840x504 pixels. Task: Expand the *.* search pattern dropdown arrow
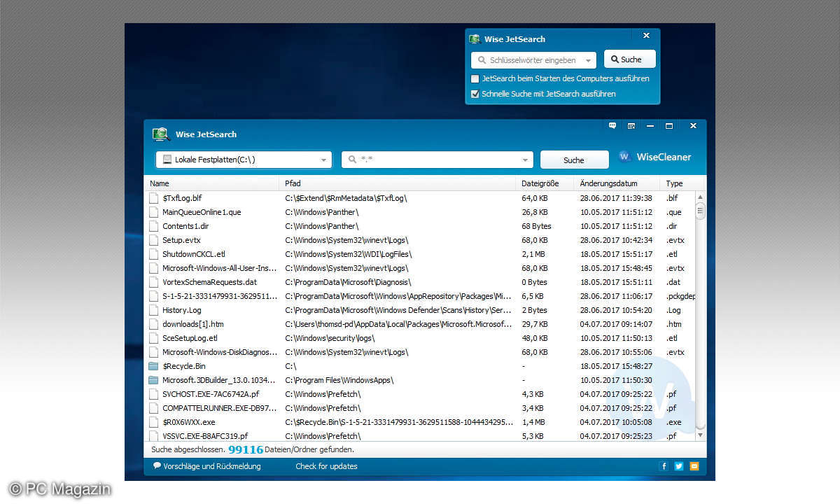pyautogui.click(x=525, y=160)
